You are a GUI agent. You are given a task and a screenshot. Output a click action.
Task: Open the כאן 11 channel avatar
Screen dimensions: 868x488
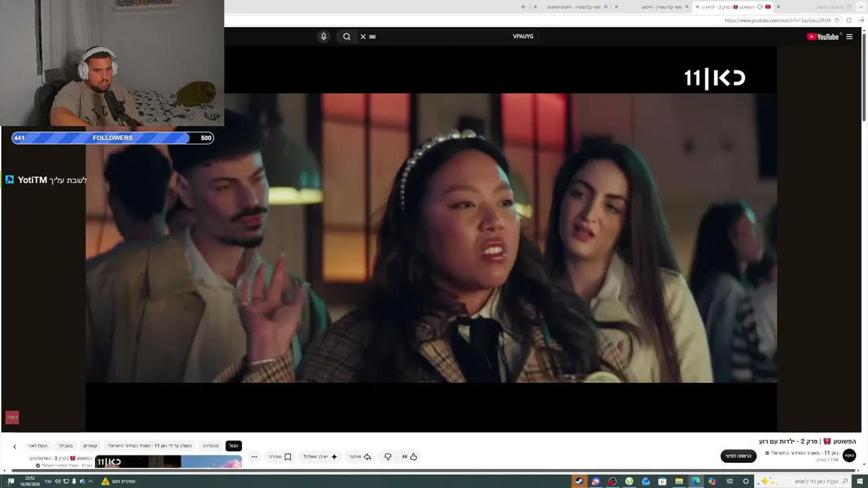tap(849, 455)
